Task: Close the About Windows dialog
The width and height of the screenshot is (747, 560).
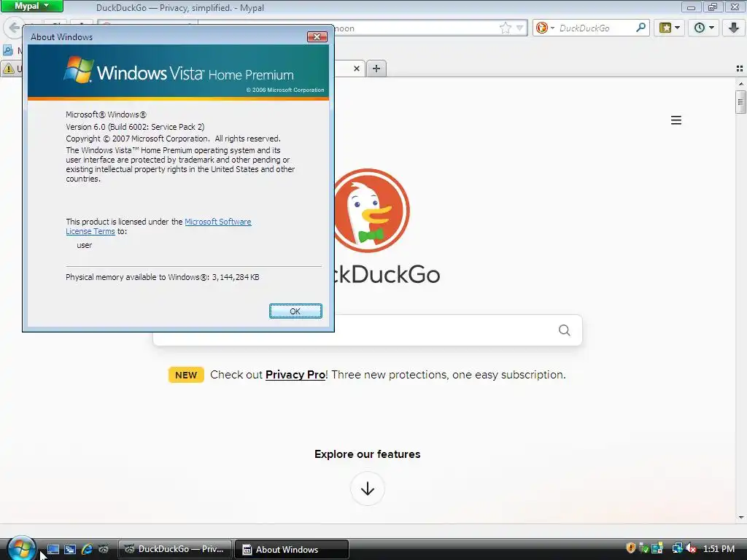Action: [x=317, y=36]
